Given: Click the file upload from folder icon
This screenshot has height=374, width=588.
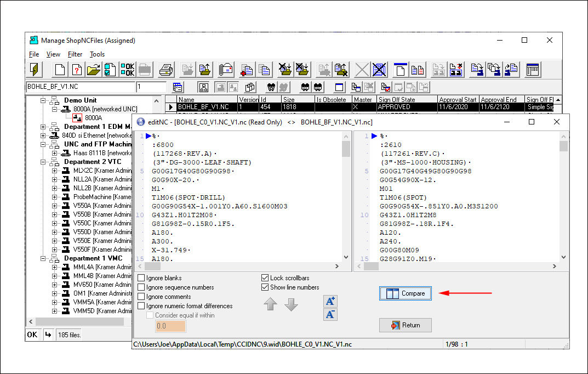Looking at the screenshot, I should click(x=205, y=70).
